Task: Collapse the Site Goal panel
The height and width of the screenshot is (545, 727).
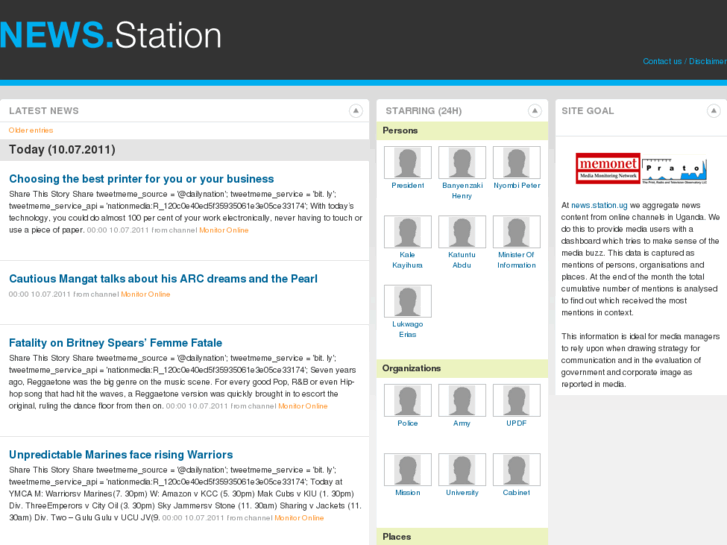Action: pyautogui.click(x=714, y=111)
